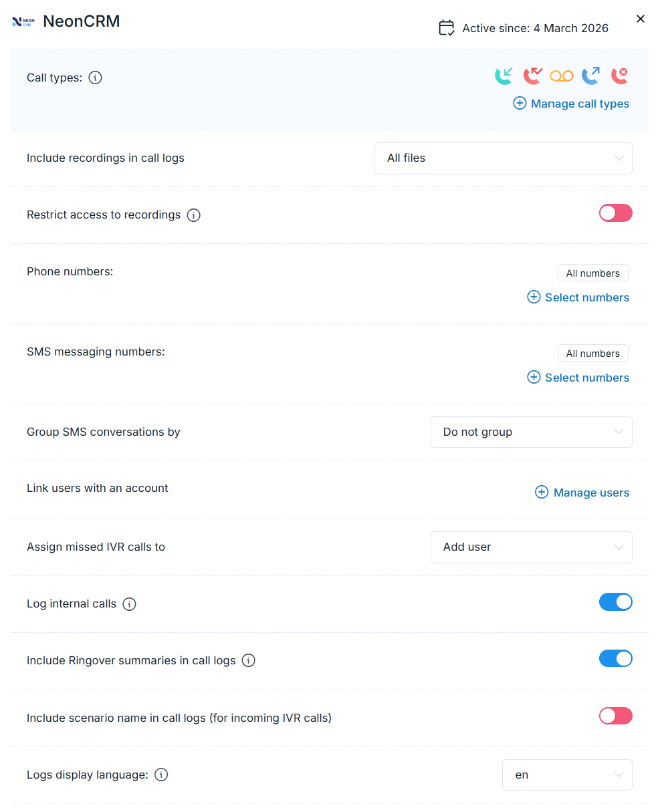Click info icon next to Restrict access to recordings
Image resolution: width=660 pixels, height=812 pixels.
pyautogui.click(x=194, y=215)
